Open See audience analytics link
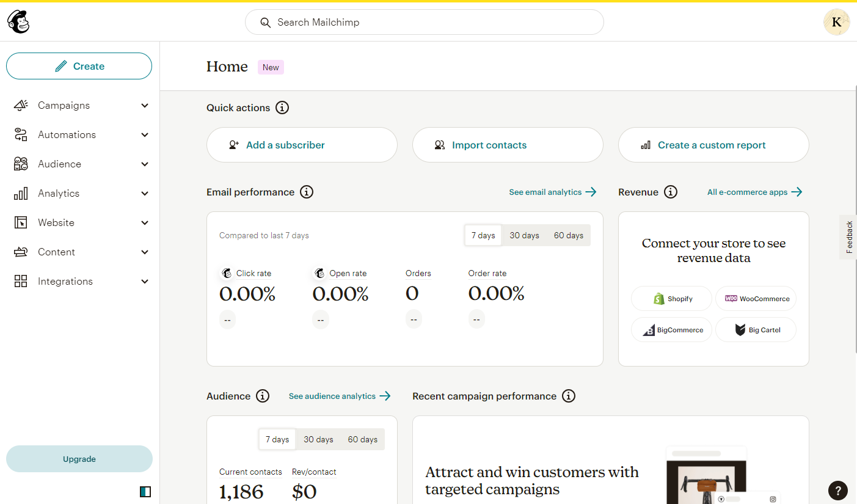Screen dimensions: 857x504 [340, 396]
